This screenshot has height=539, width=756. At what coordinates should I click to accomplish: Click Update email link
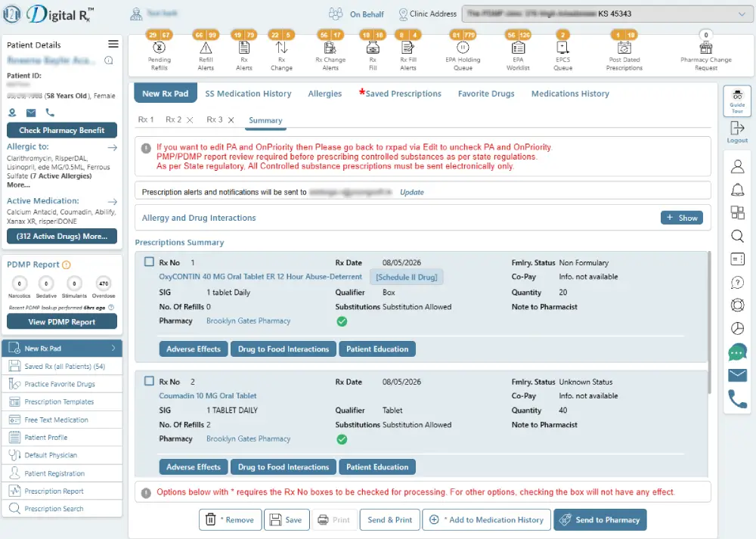pyautogui.click(x=412, y=192)
